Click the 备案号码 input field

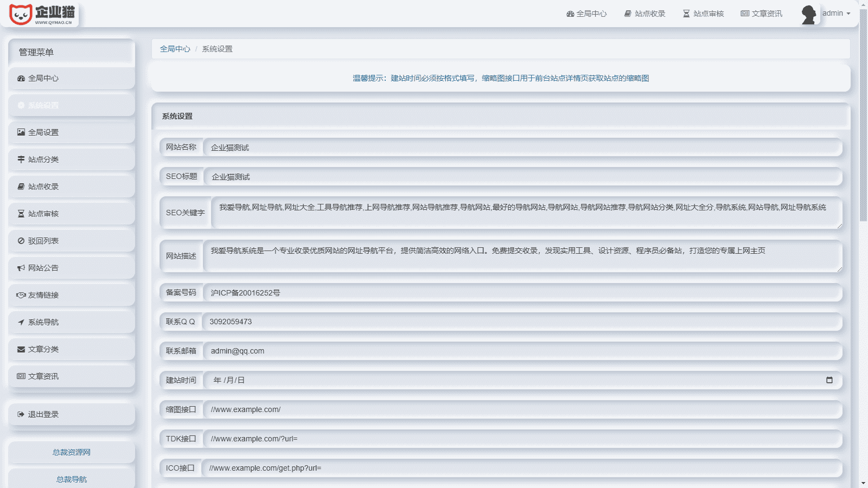(522, 293)
